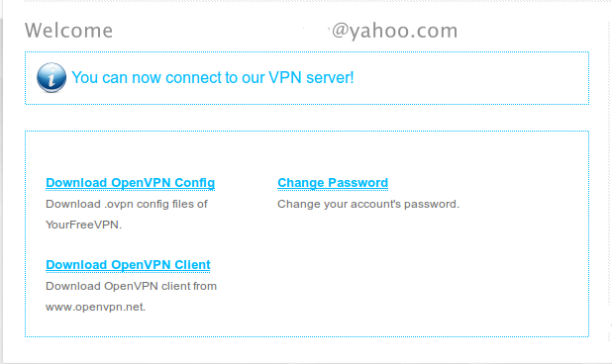Click 'Change your account's password.' description
612x364 pixels.
368,204
